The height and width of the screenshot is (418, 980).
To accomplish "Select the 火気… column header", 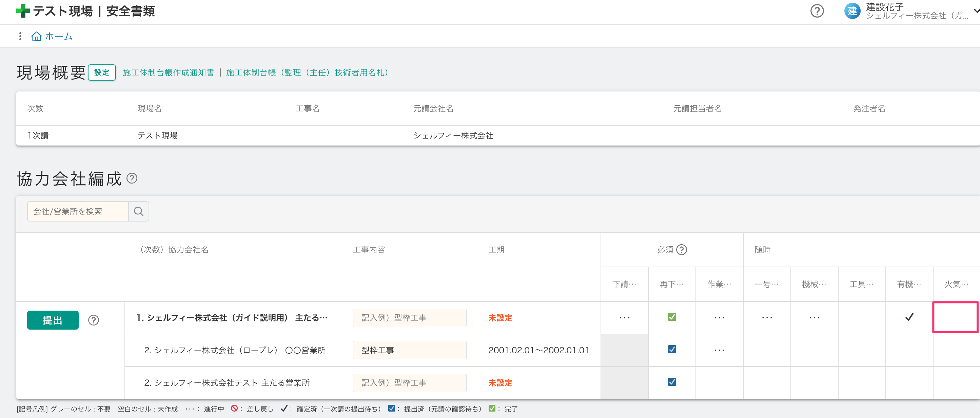I will tap(956, 284).
